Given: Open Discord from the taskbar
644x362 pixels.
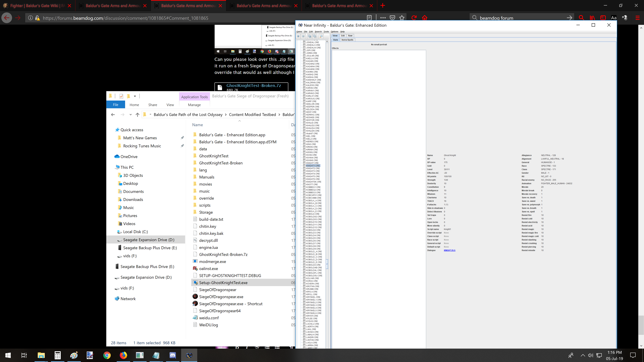Looking at the screenshot, I should 173,355.
